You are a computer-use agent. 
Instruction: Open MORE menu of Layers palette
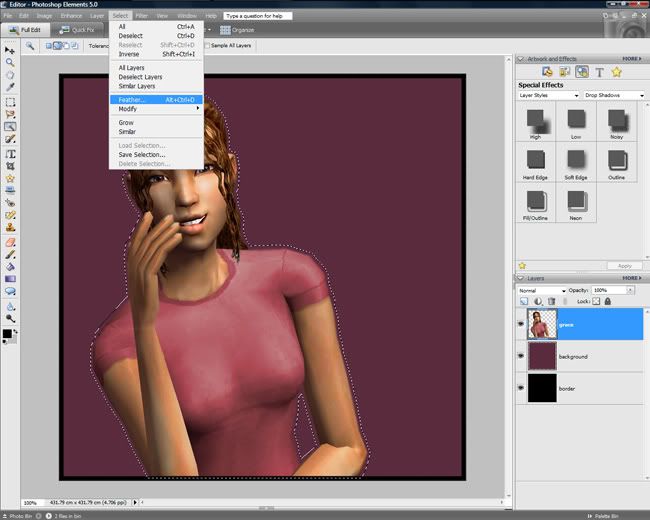(631, 278)
